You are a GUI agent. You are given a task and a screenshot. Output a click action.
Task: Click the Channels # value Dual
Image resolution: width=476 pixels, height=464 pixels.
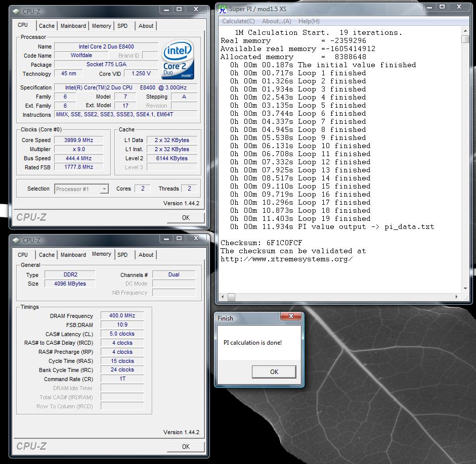coord(174,275)
